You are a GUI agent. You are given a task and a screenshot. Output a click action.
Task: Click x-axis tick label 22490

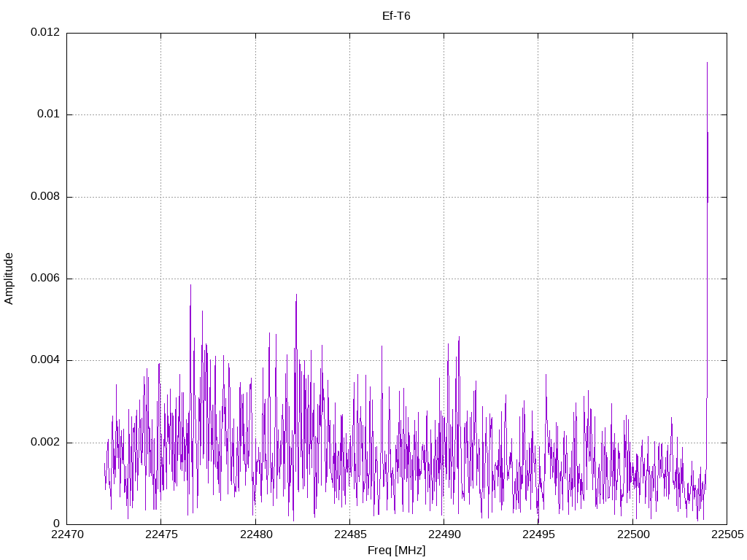point(444,534)
